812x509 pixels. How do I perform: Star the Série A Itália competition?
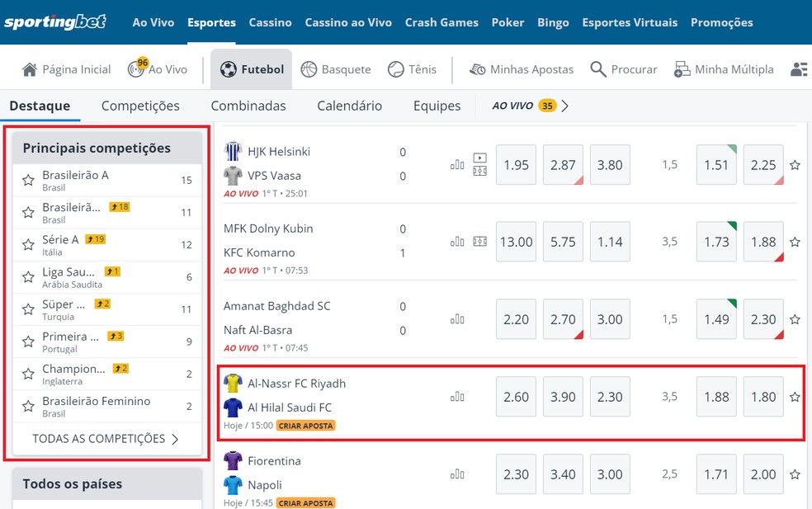(28, 244)
